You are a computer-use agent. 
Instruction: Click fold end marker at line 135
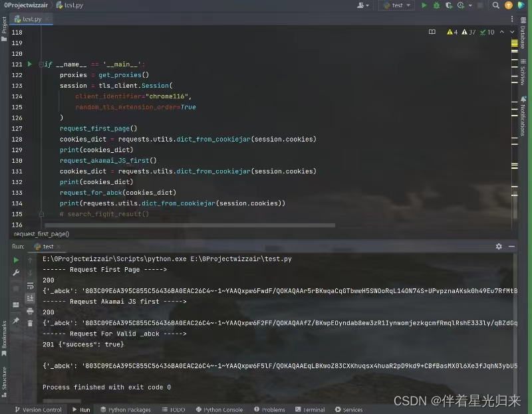tap(41, 214)
